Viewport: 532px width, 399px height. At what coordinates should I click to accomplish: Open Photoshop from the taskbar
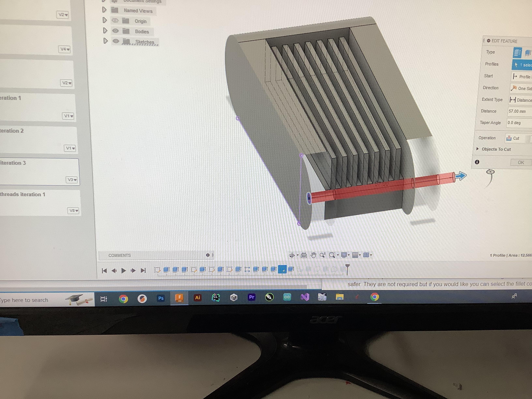[161, 298]
